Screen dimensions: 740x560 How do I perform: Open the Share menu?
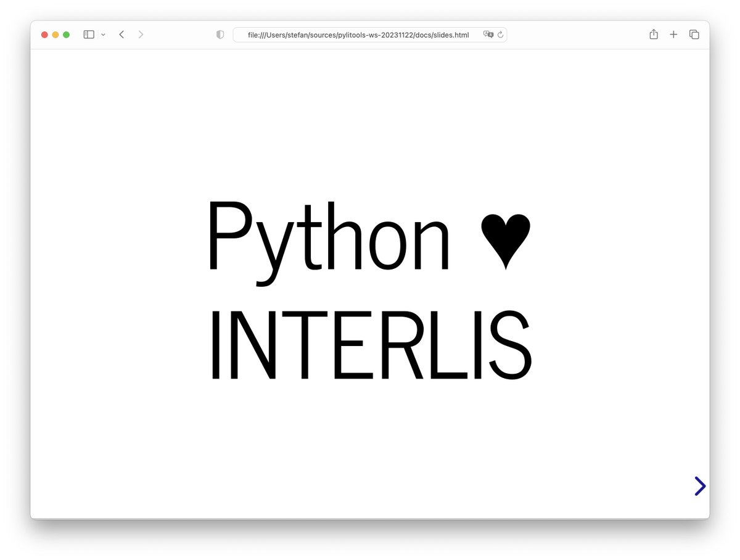click(x=654, y=35)
